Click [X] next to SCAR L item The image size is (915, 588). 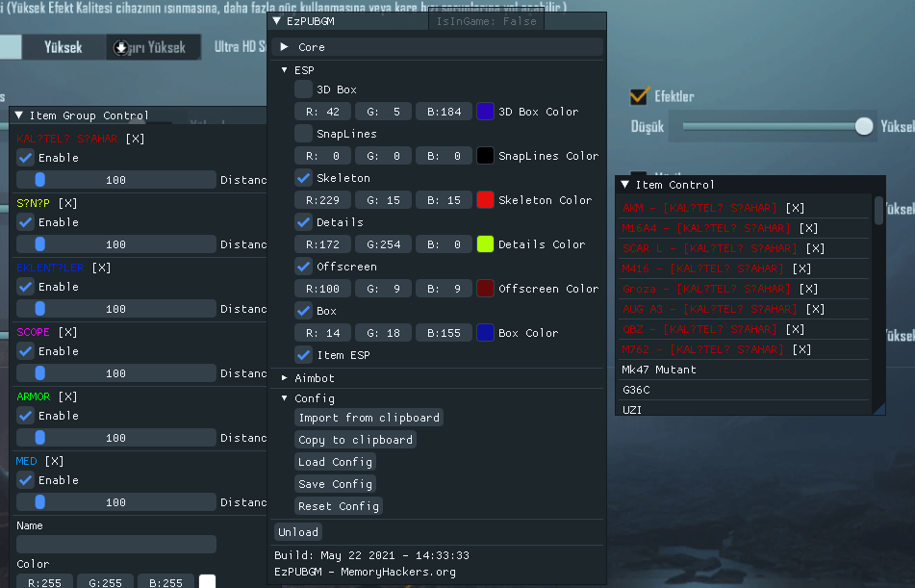pyautogui.click(x=815, y=248)
